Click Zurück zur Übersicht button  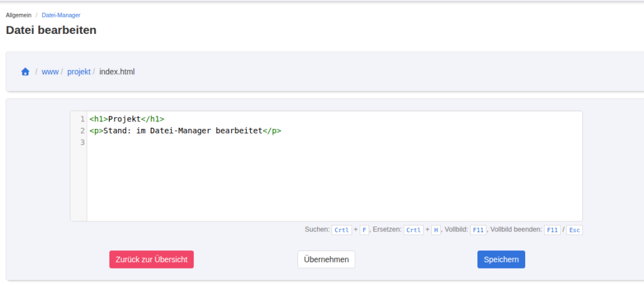(x=152, y=260)
